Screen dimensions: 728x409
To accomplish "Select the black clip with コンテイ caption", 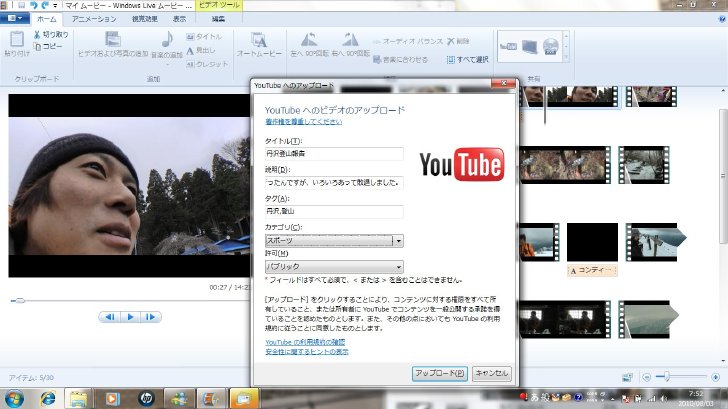I will (592, 242).
